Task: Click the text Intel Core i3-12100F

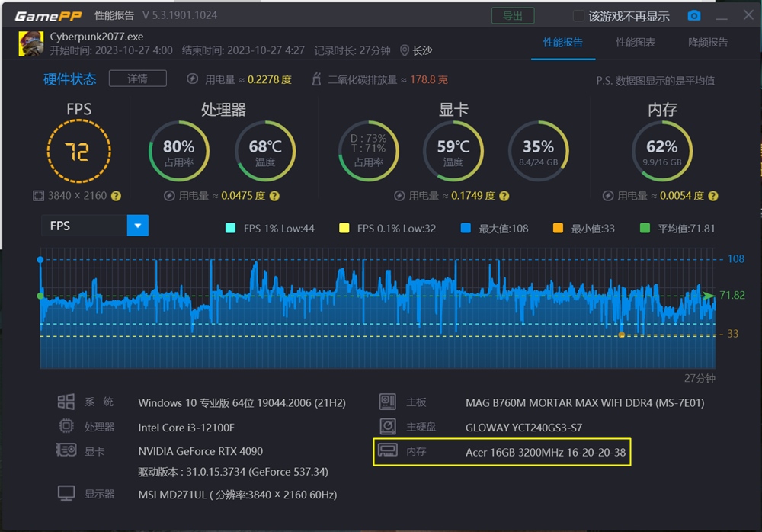Action: point(186,428)
